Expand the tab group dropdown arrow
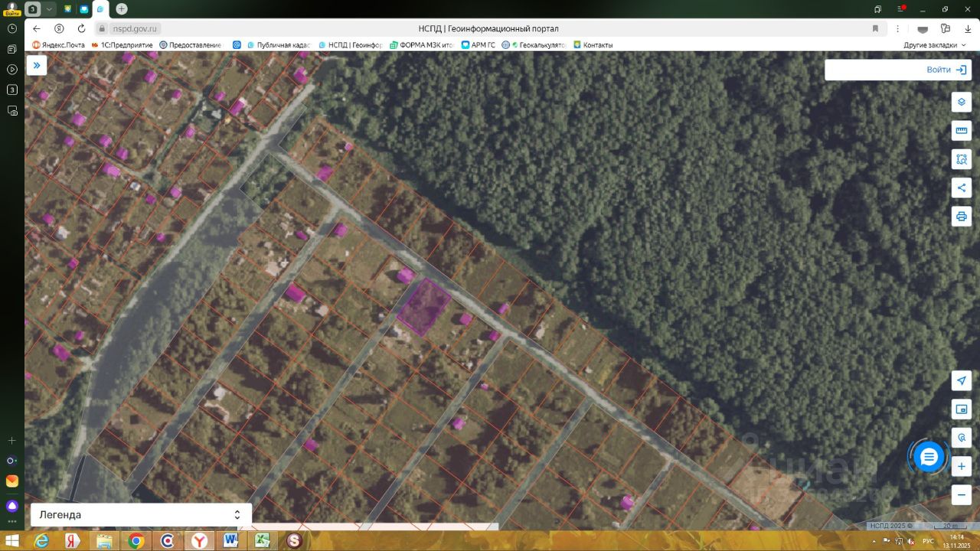This screenshot has height=551, width=980. [50, 9]
